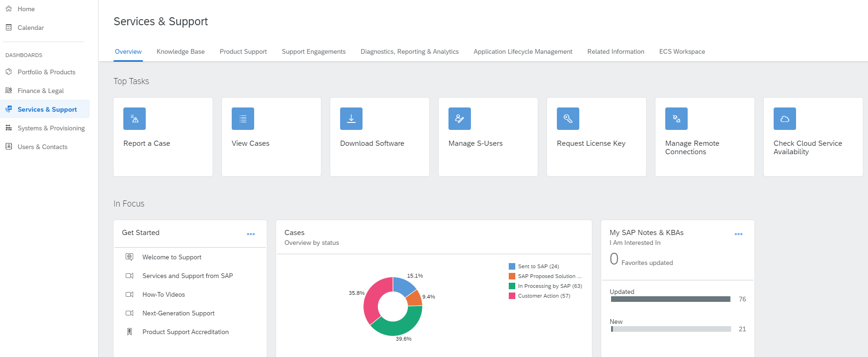Click video icon beside Next-Generation Support
This screenshot has height=357, width=868.
point(129,313)
